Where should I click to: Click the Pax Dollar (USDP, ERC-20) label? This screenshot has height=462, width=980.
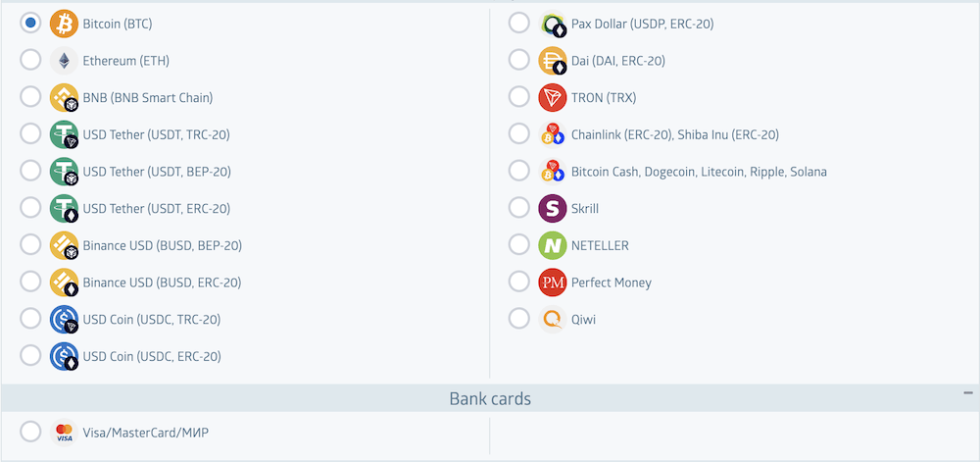642,24
